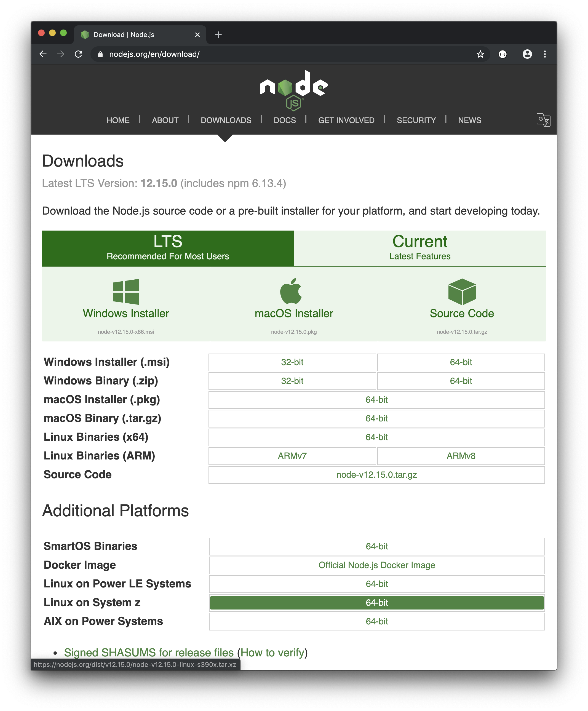Download Linux ARMv7 binaries

pyautogui.click(x=292, y=456)
